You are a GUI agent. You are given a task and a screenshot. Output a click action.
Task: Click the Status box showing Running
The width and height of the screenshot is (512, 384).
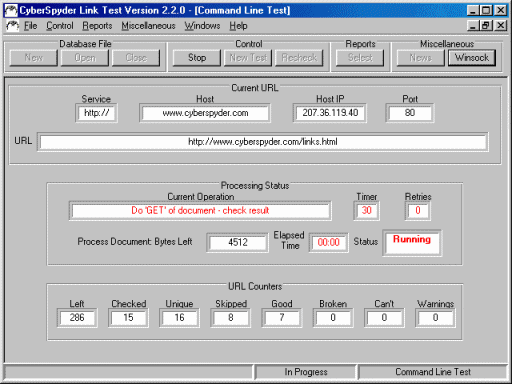412,243
